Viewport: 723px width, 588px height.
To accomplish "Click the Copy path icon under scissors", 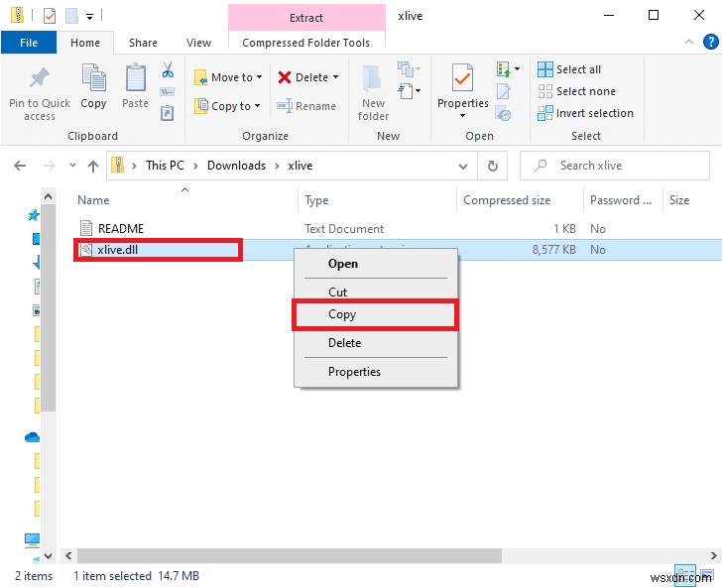I will pos(167,92).
